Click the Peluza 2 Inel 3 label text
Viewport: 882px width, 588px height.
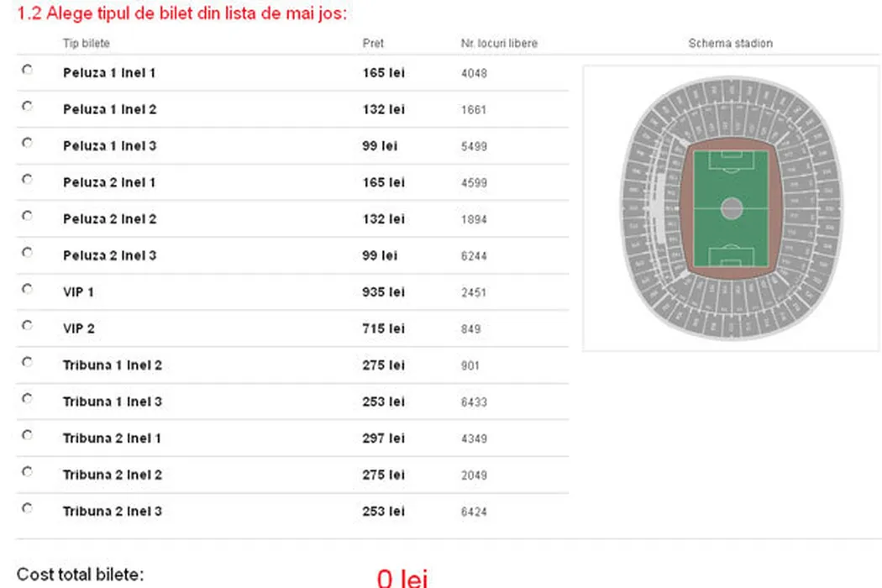109,255
